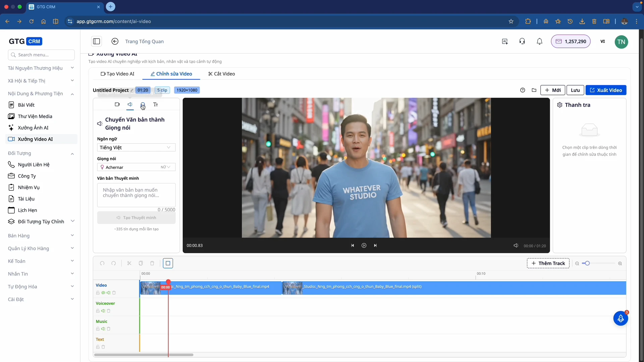Viewport: 644px width, 362px height.
Task: Click the Văn bản Thuyết minh text area
Action: coord(136,195)
